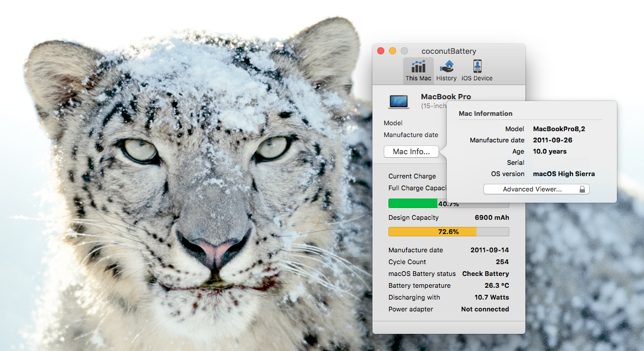Open the This Mac tab
This screenshot has width=644, height=351.
pos(418,70)
